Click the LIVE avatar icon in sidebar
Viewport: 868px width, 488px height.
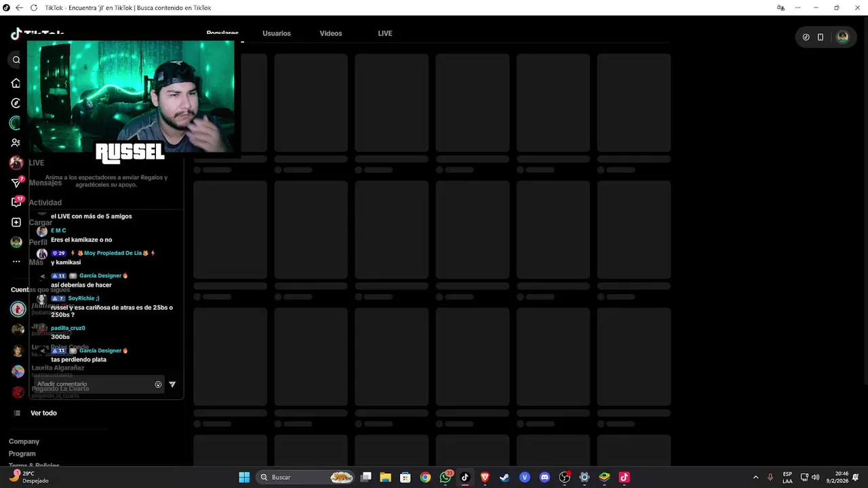pos(16,163)
